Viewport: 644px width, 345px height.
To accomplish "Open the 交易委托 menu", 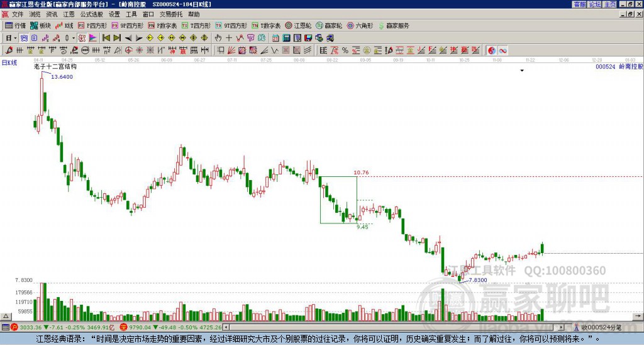I will pyautogui.click(x=171, y=14).
